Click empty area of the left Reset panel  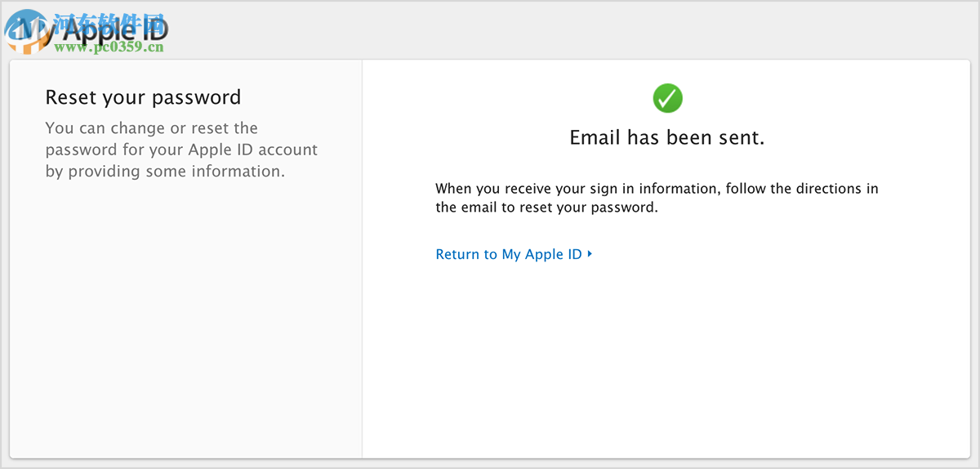[x=184, y=327]
